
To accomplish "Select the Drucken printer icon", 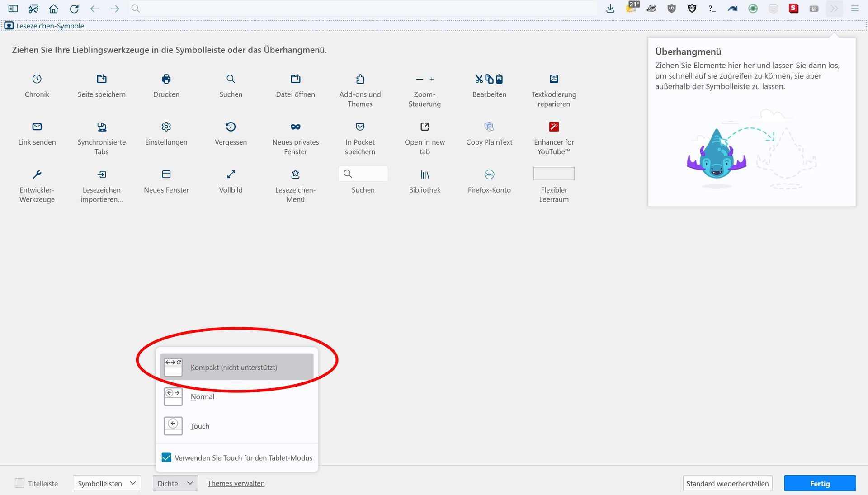I will coord(166,79).
